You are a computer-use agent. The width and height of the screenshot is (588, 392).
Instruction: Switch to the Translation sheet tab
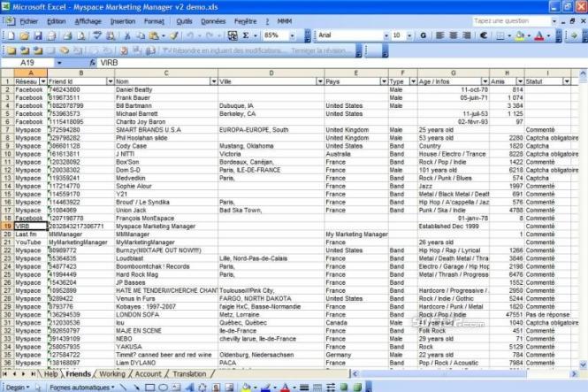(189, 374)
